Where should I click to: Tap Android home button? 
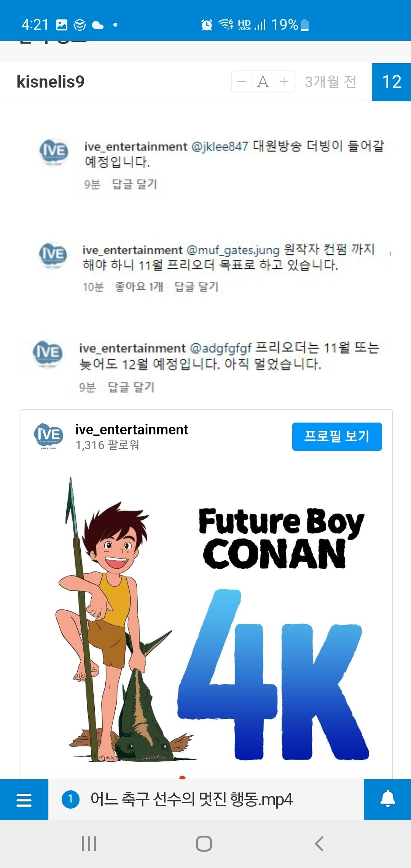pos(204,844)
